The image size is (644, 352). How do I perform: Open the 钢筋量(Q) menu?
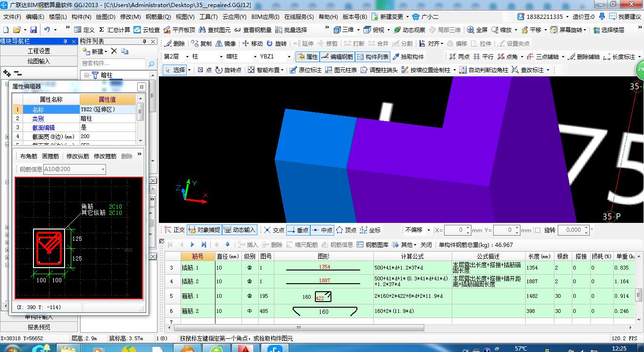click(158, 16)
